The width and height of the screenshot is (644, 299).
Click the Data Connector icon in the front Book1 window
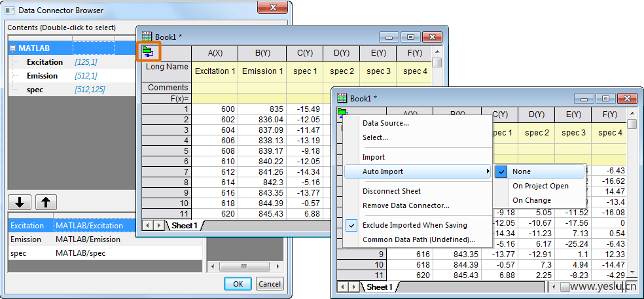[x=342, y=113]
